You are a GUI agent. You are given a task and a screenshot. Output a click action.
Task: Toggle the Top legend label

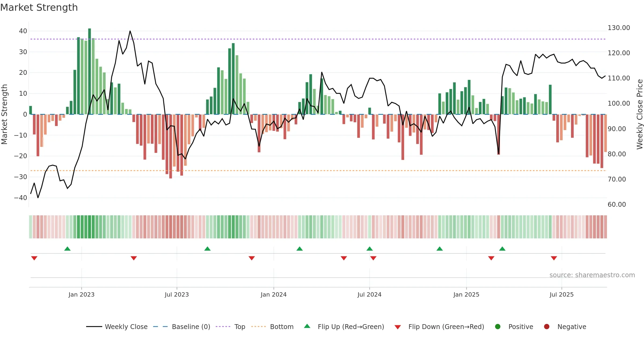click(240, 327)
